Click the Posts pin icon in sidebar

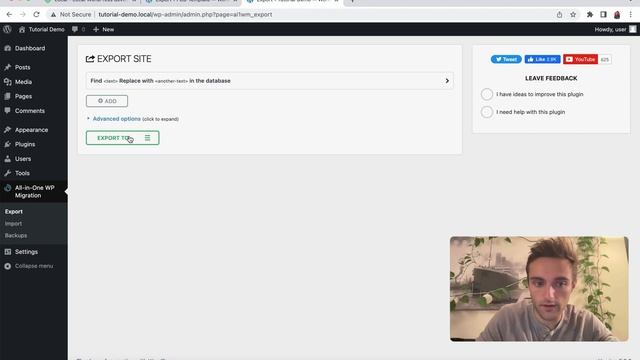[8, 67]
